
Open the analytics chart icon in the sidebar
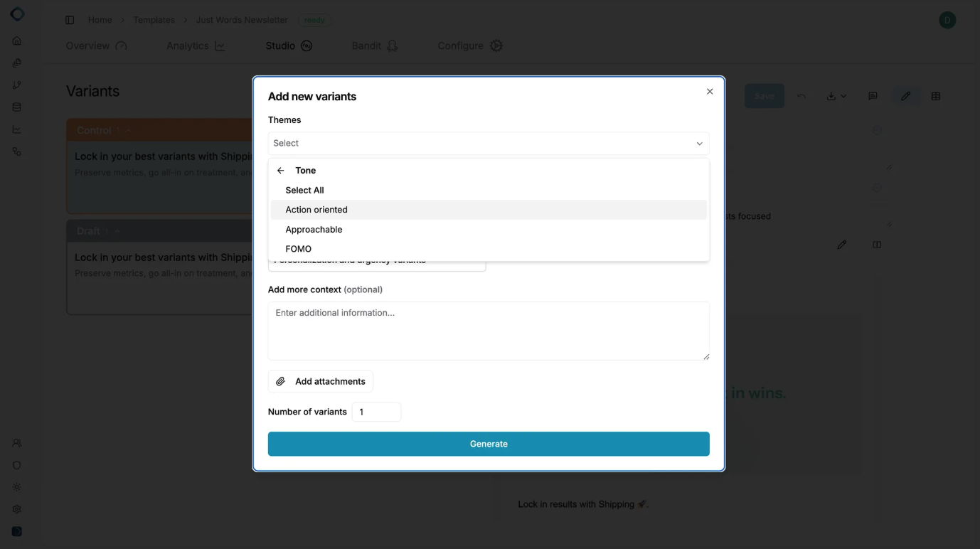point(16,129)
